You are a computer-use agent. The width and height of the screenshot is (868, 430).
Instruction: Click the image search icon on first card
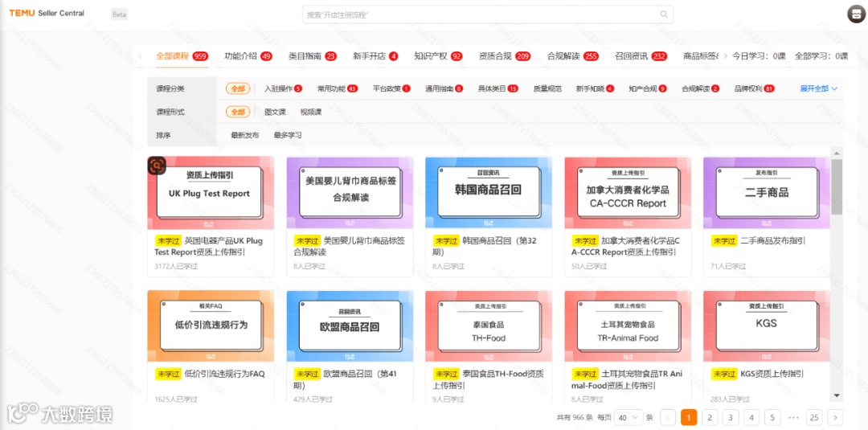tap(157, 166)
